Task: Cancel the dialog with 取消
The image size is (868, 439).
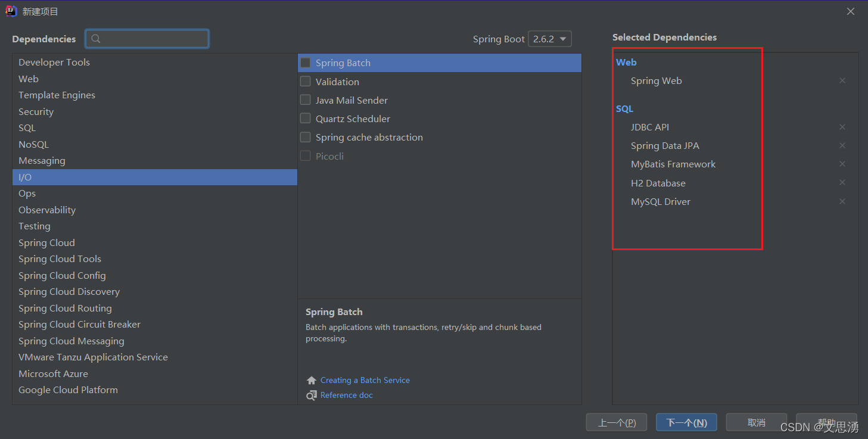Action: (x=757, y=422)
